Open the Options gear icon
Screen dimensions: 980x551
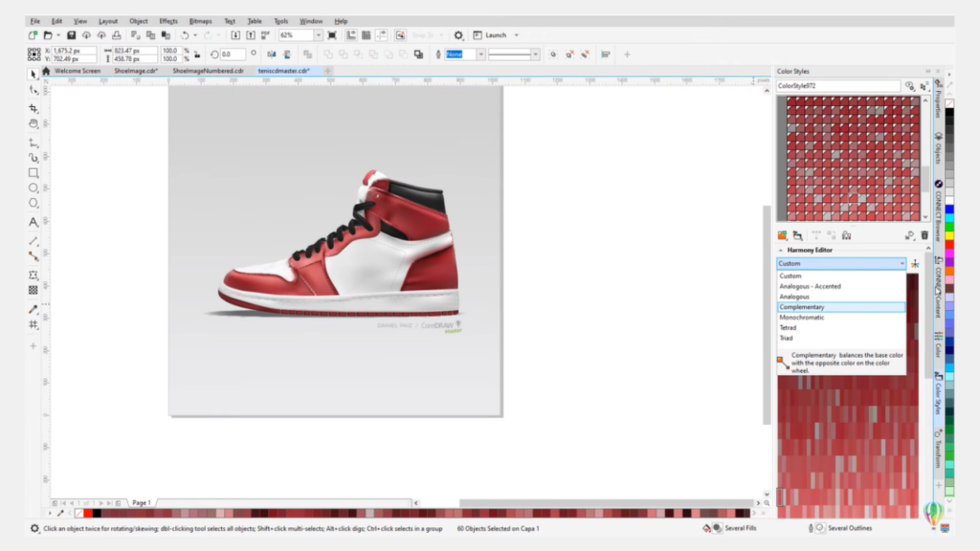point(458,35)
